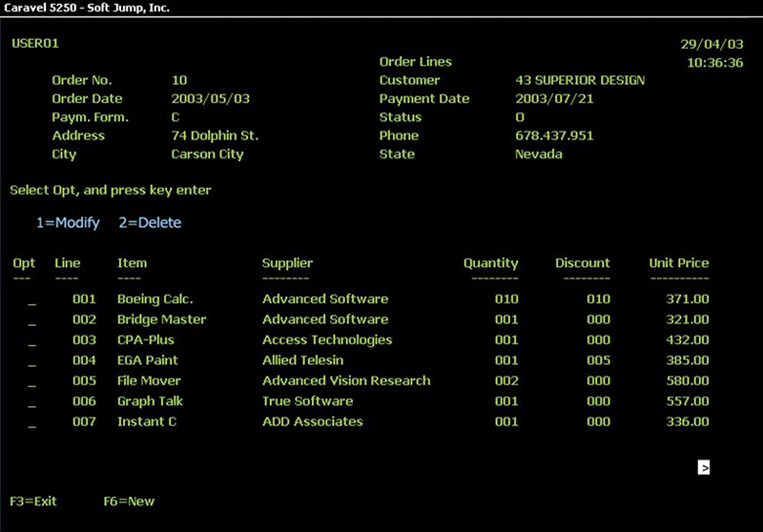The height and width of the screenshot is (532, 763).
Task: Click the time 10:36:36
Action: pos(714,63)
